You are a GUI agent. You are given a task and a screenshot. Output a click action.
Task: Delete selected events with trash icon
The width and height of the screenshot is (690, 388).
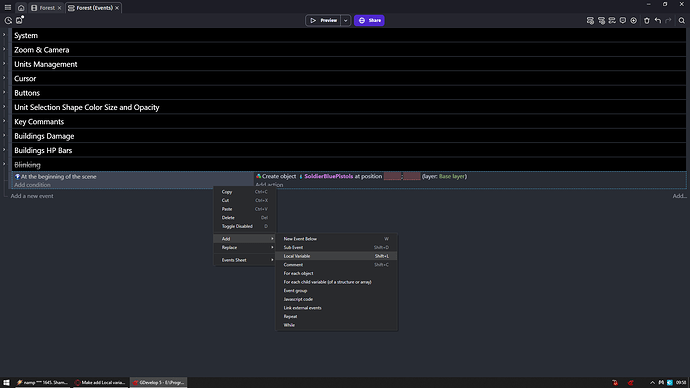tap(646, 20)
